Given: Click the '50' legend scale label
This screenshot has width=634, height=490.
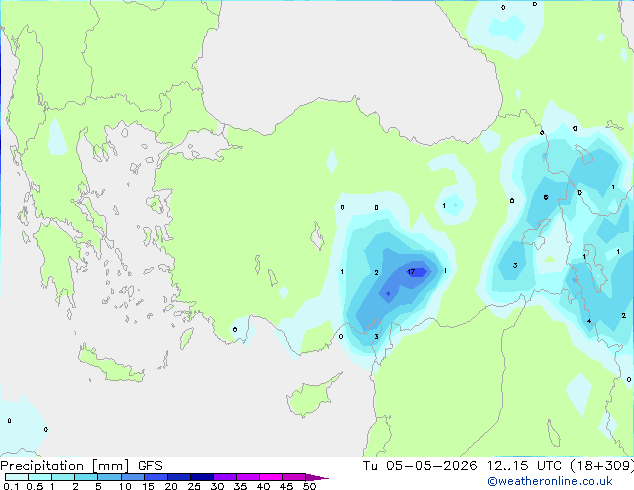Looking at the screenshot, I should click(x=309, y=486).
